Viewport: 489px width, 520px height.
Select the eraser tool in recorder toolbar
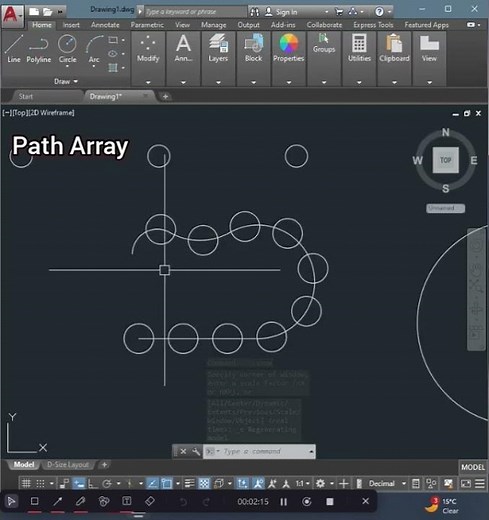point(150,501)
